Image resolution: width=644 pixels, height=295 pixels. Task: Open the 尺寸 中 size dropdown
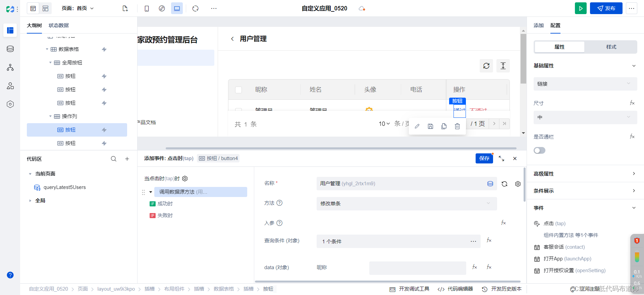tap(585, 117)
